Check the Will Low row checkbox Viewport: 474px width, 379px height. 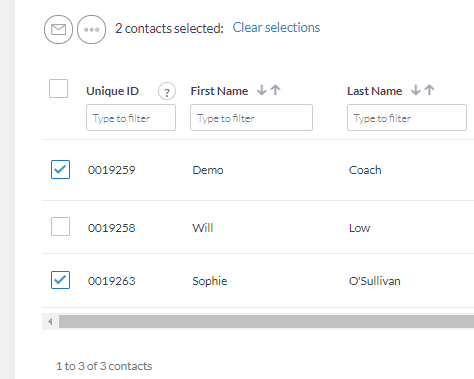tap(60, 227)
